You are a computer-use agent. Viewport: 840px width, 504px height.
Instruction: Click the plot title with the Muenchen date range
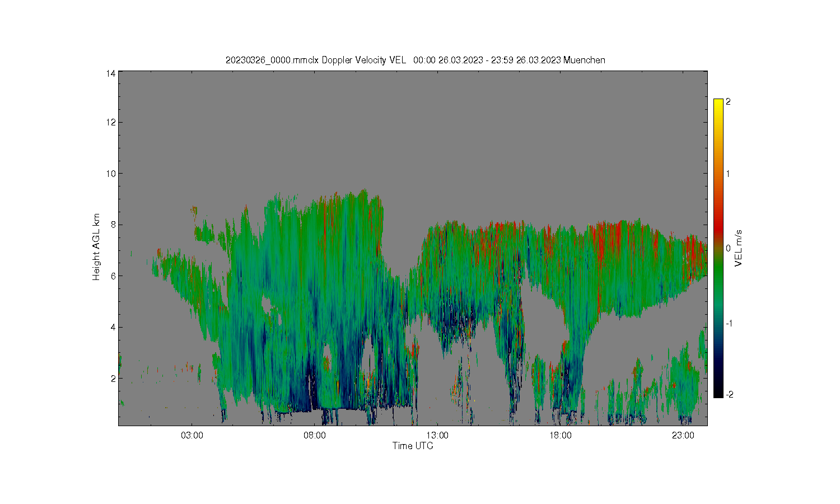pos(415,60)
